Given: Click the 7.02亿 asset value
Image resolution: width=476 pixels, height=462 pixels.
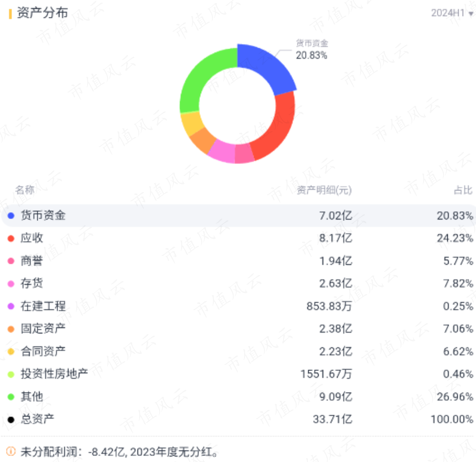Looking at the screenshot, I should click(x=336, y=216).
